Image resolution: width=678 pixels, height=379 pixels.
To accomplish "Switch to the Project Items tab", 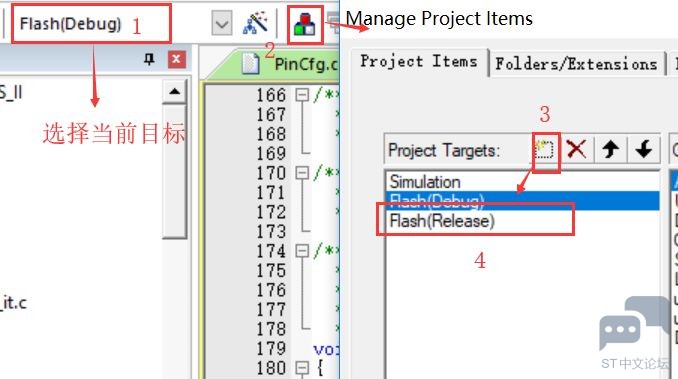I will [x=419, y=62].
